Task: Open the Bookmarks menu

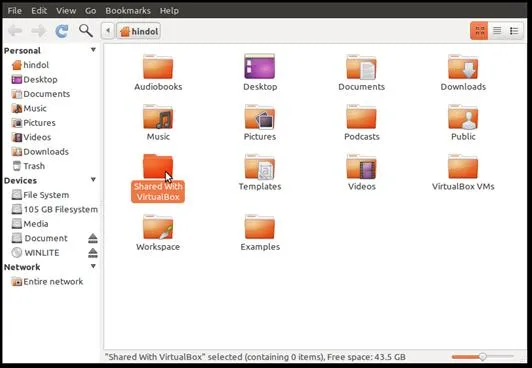Action: click(x=128, y=11)
